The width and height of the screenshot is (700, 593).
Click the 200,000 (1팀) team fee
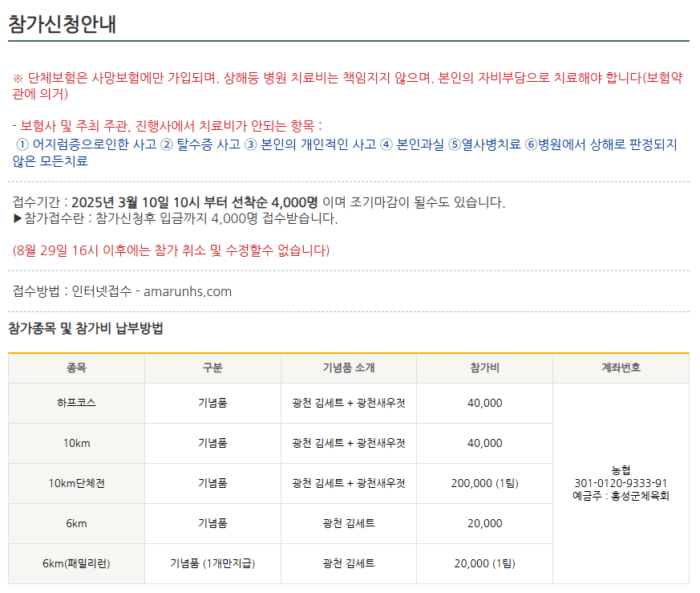coord(484,483)
